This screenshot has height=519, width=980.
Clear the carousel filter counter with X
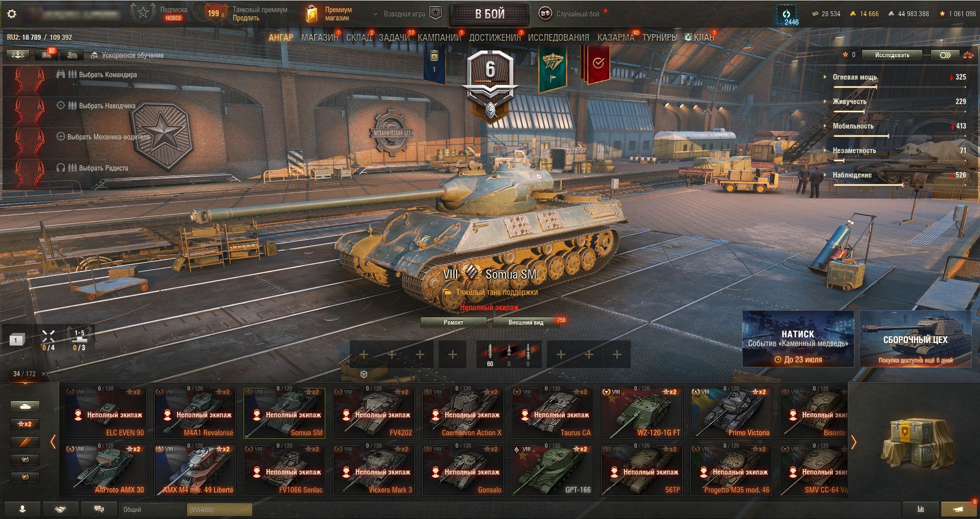pyautogui.click(x=43, y=374)
